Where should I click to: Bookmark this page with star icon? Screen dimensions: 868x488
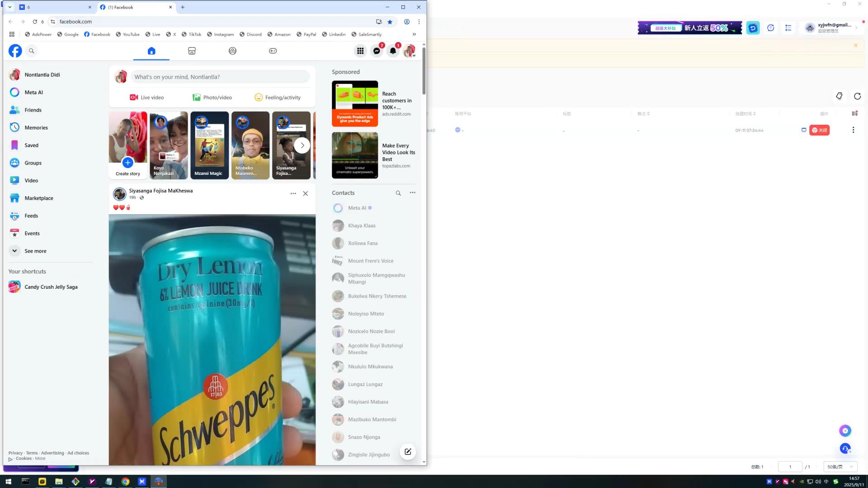coord(390,22)
